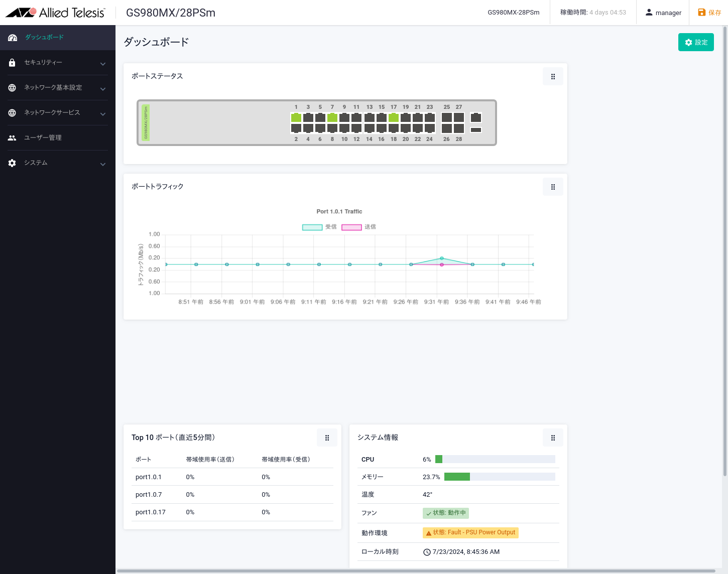
Task: Click the security lock icon
Action: pyautogui.click(x=12, y=63)
